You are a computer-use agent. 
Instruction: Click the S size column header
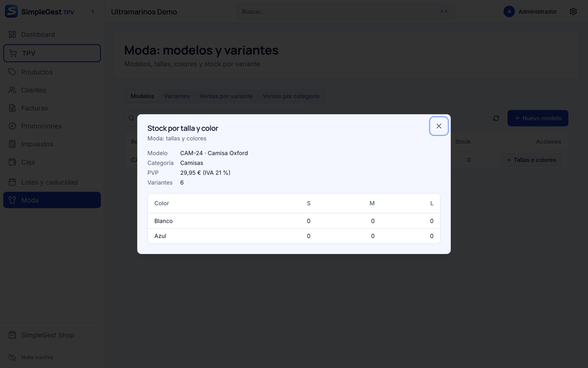point(309,203)
